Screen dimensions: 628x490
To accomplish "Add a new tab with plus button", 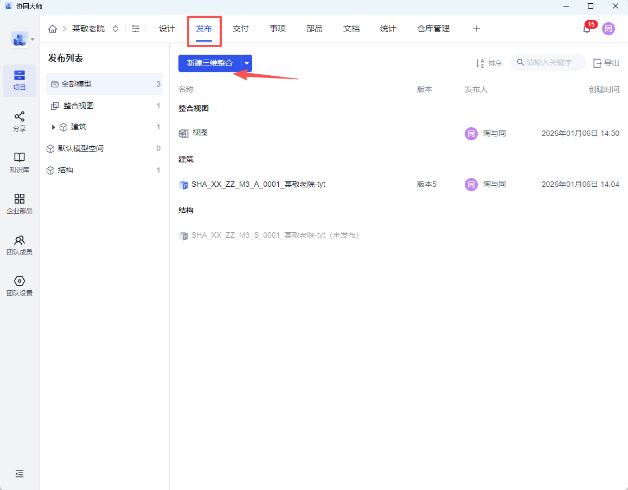I will tap(476, 29).
